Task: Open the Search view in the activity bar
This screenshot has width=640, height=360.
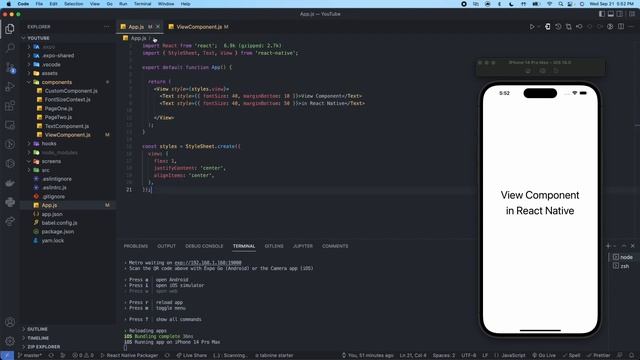Action: click(x=10, y=48)
